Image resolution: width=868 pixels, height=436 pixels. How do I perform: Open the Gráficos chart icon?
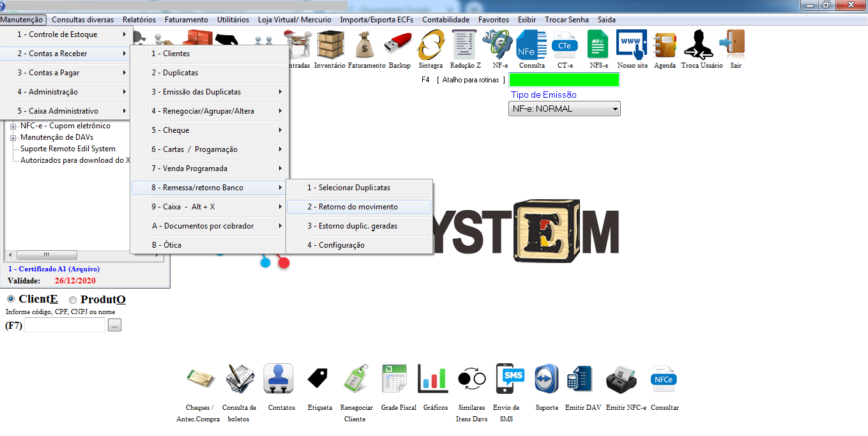point(432,379)
